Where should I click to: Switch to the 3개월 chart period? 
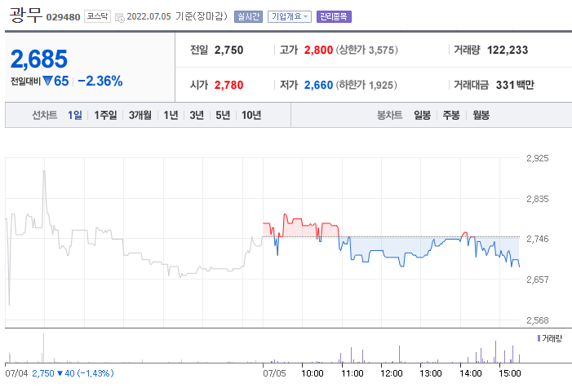140,116
